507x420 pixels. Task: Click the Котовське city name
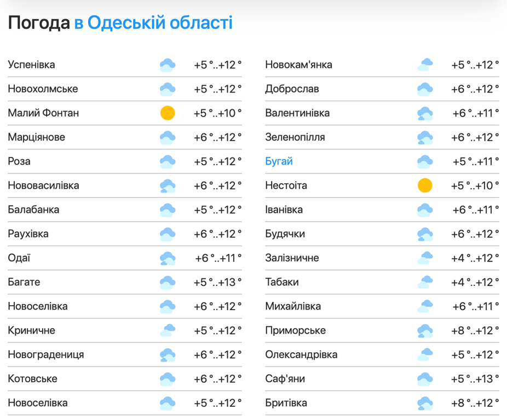pyautogui.click(x=32, y=378)
